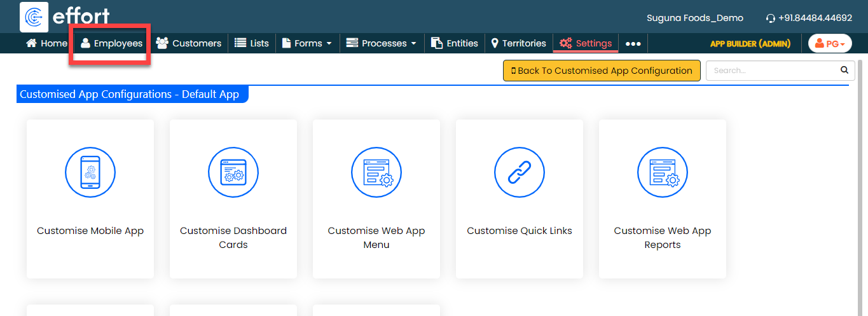This screenshot has height=316, width=868.
Task: Click the Customise Web App Menu icon
Action: point(376,172)
